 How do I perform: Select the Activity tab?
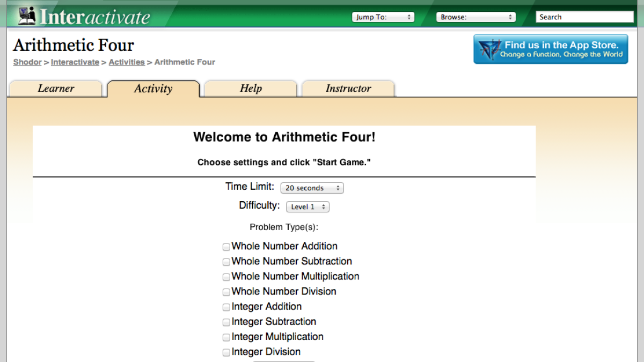153,88
